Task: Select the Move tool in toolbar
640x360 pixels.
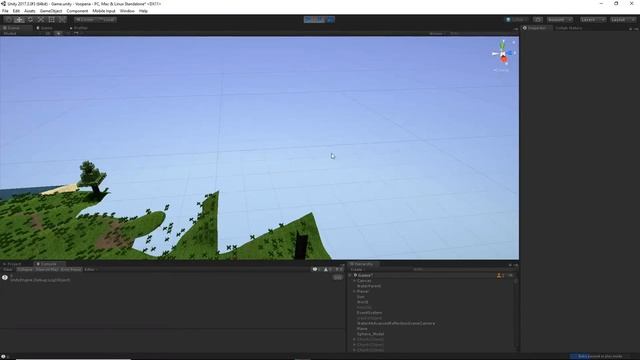Action: tap(19, 20)
